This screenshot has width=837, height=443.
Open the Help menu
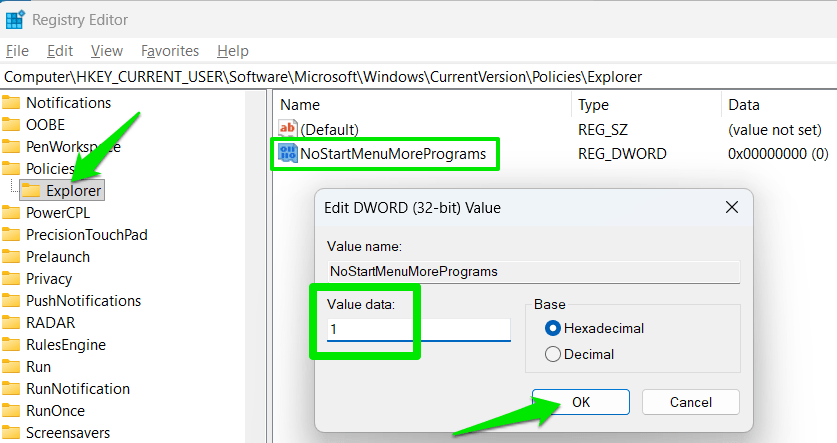[x=233, y=51]
